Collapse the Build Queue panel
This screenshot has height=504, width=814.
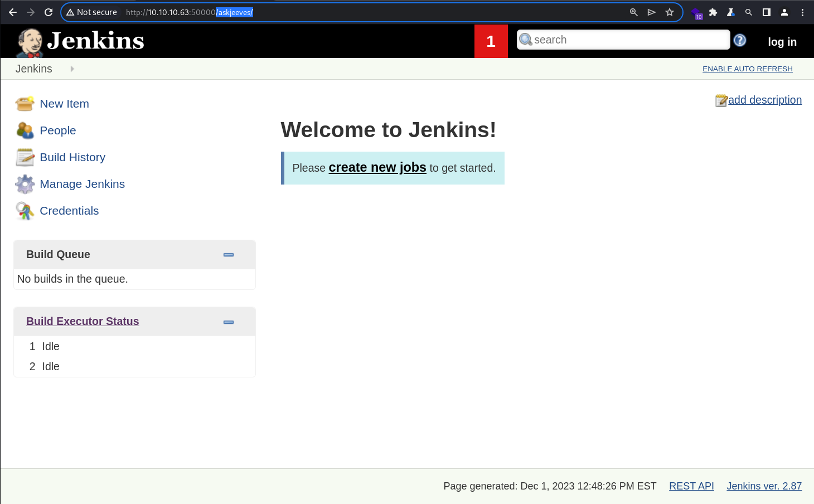tap(229, 255)
